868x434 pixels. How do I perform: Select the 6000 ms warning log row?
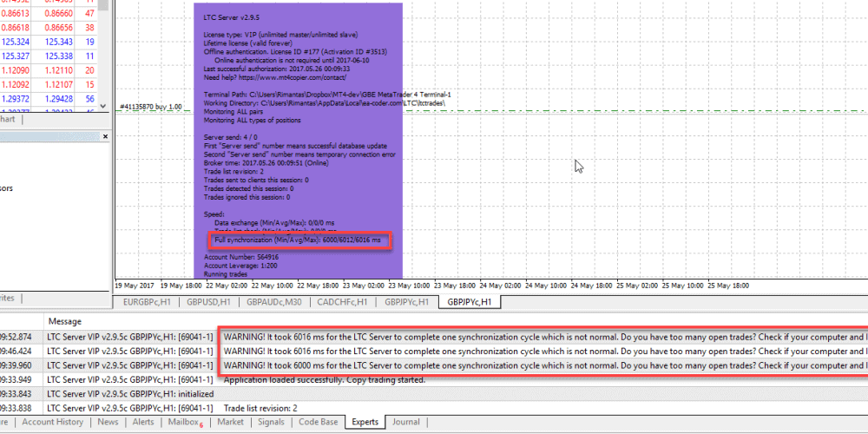click(x=434, y=365)
